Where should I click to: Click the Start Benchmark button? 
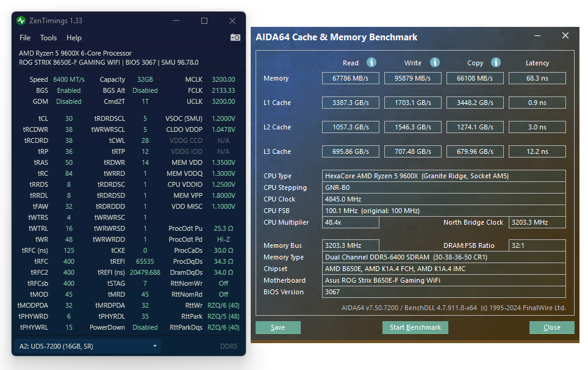(x=415, y=327)
